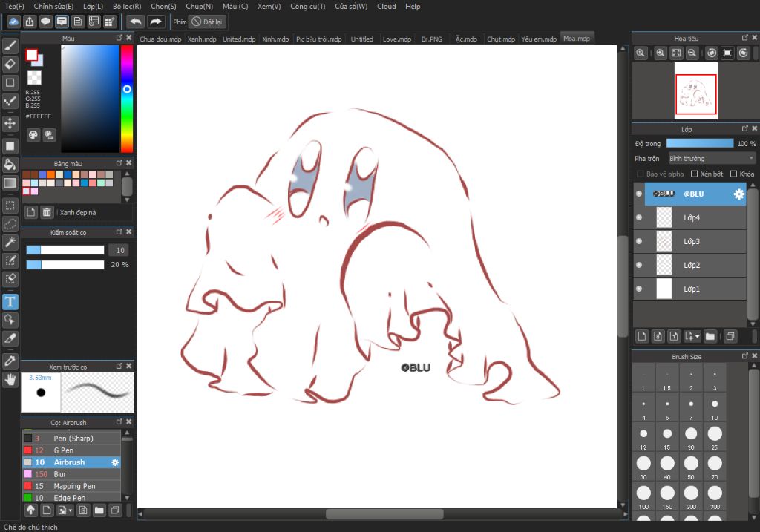Hide the Lớp4 layer
Viewport: 760px width, 532px height.
pyautogui.click(x=639, y=217)
